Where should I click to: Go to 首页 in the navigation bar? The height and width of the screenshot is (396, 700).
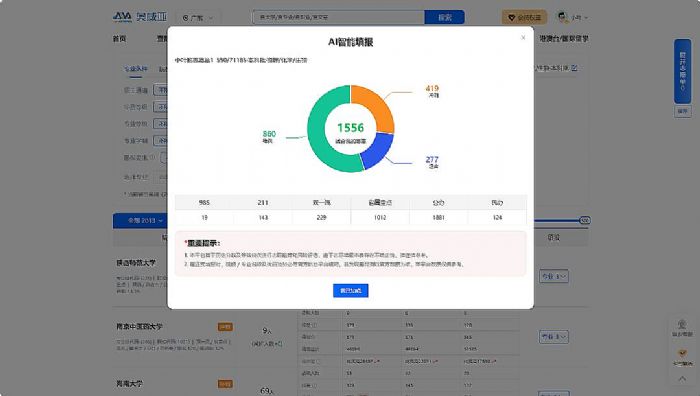click(x=119, y=39)
